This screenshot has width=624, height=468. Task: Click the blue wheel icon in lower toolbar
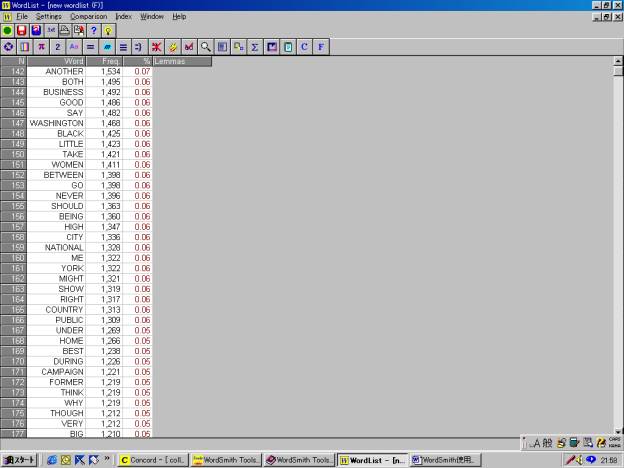click(8, 47)
